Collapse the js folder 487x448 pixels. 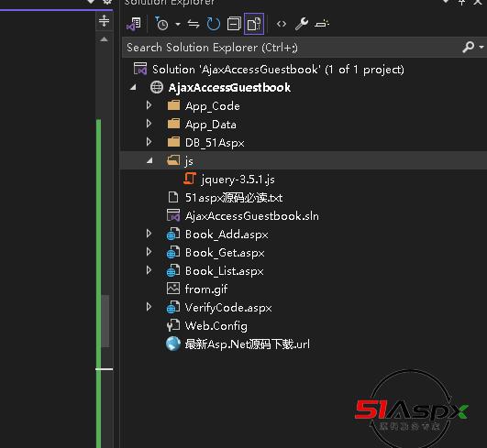149,160
